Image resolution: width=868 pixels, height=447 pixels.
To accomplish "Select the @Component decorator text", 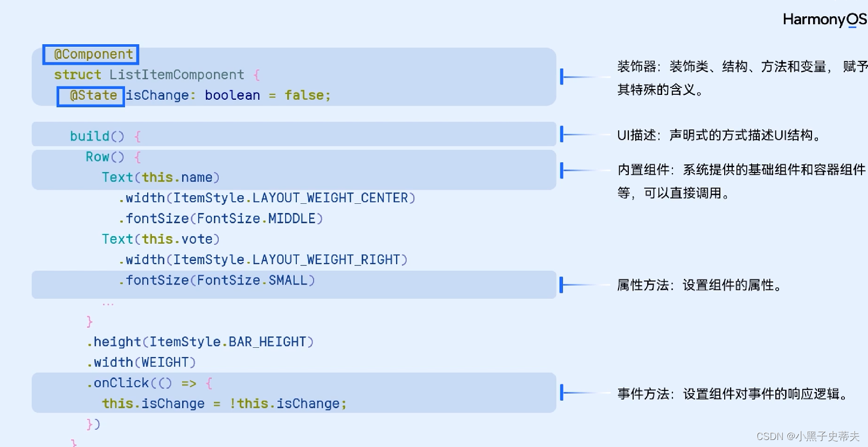I will pos(93,54).
